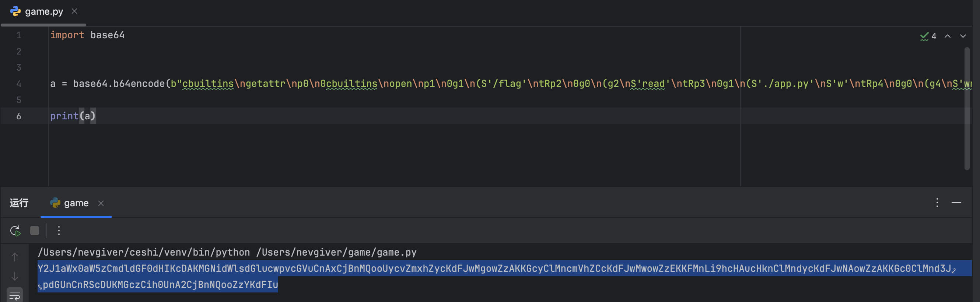Open the inspection results checkmark widget
Viewport: 980px width, 302px height.
click(928, 36)
